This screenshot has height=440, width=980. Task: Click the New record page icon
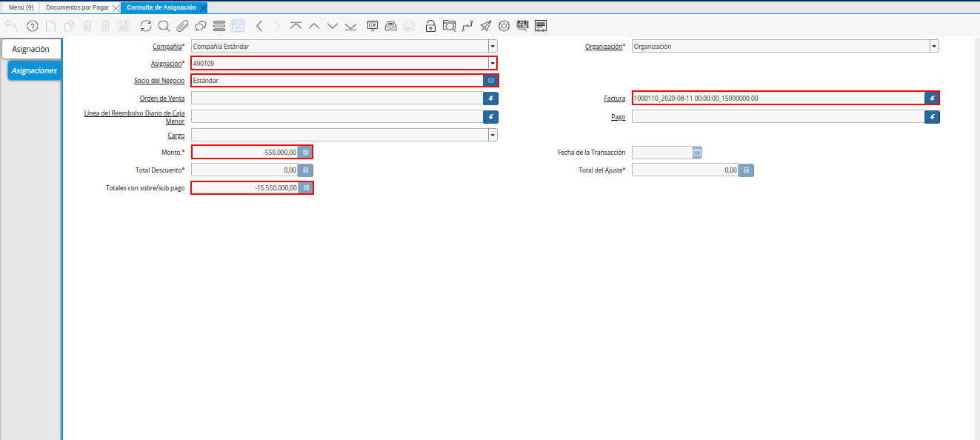[50, 26]
